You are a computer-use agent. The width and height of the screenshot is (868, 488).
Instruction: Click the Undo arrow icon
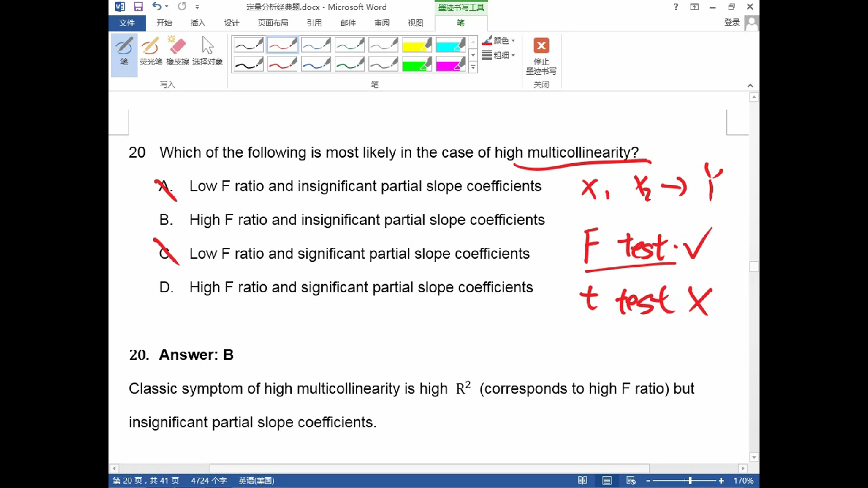(x=157, y=7)
